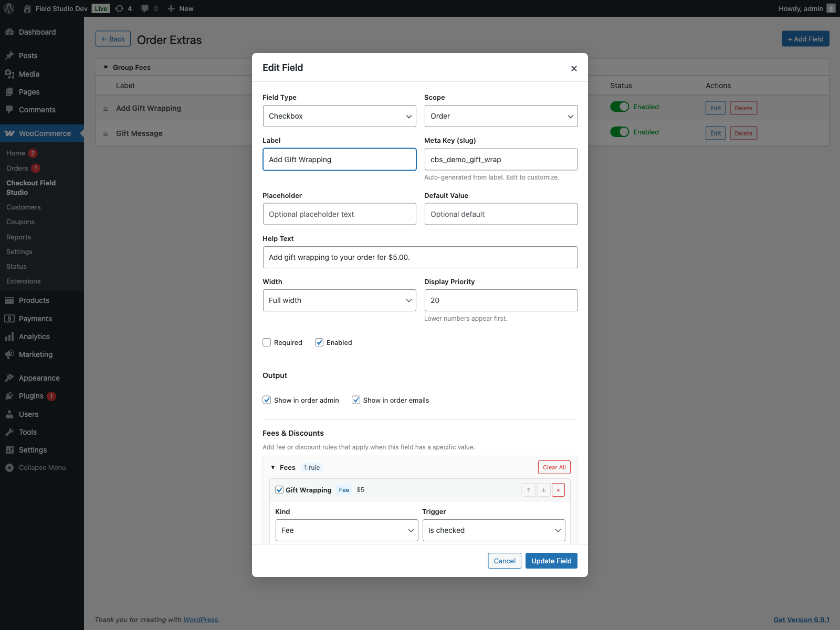This screenshot has height=630, width=840.
Task: Open the Trigger dropdown showing Is checked
Action: click(x=493, y=530)
